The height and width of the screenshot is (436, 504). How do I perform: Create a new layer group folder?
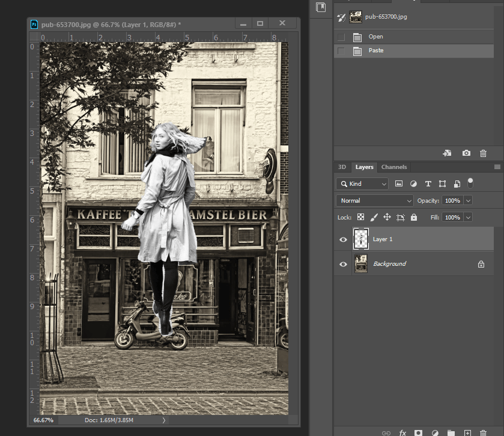pyautogui.click(x=451, y=432)
